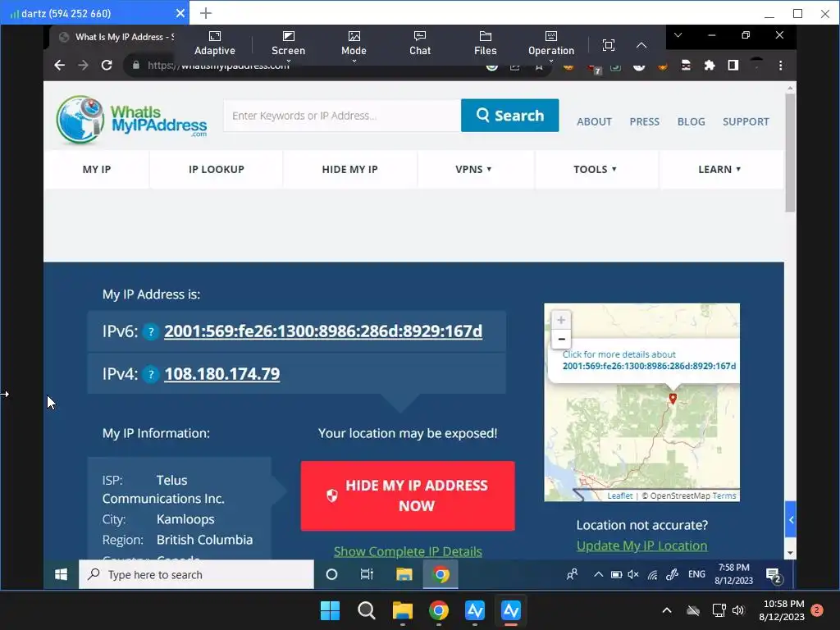Click the blue Search button
Image resolution: width=840 pixels, height=630 pixels.
pyautogui.click(x=509, y=115)
